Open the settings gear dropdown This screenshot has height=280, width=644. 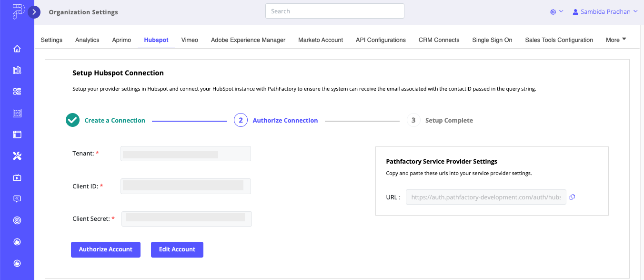[556, 11]
